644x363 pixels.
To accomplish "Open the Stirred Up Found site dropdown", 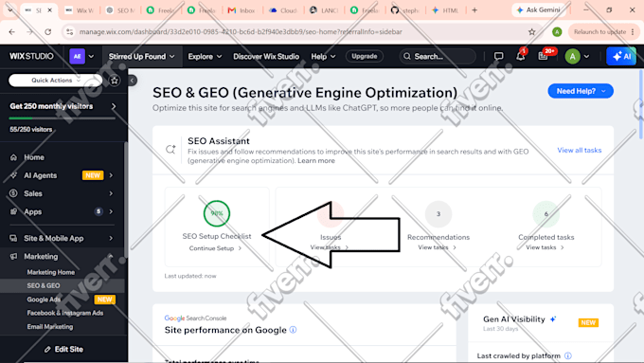I will (x=141, y=56).
